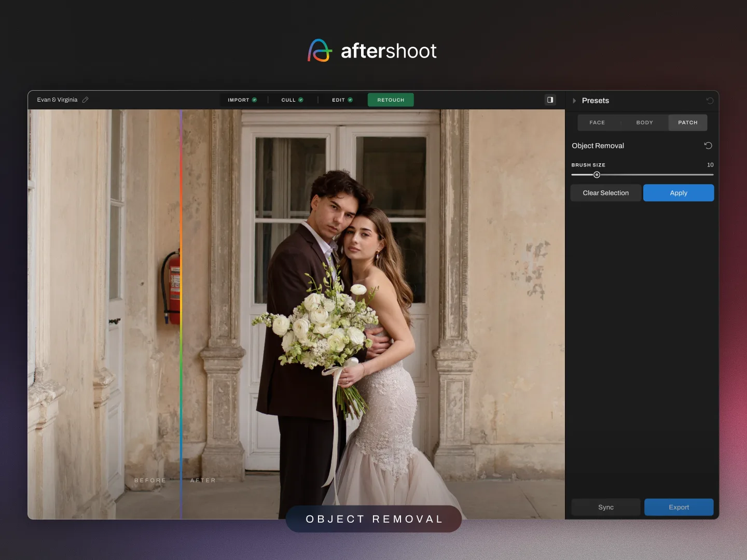Image resolution: width=747 pixels, height=560 pixels.
Task: Open the CULL step in workflow bar
Action: click(x=288, y=99)
